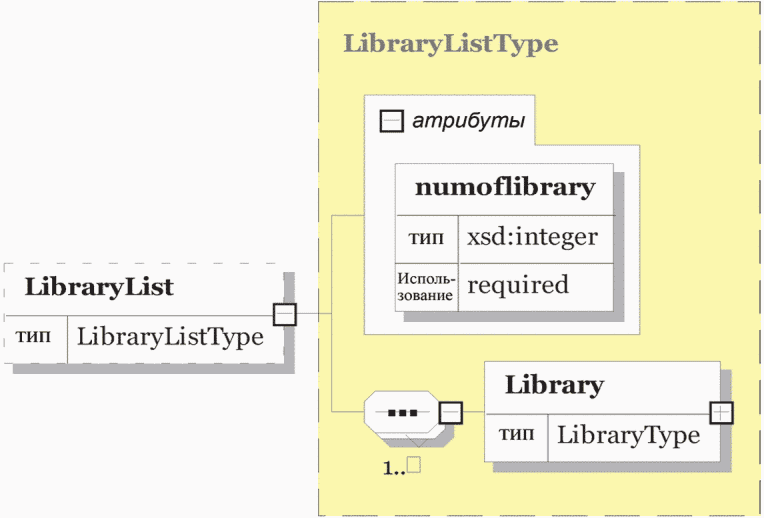This screenshot has height=518, width=764.
Task: Click LibraryListType value in LibraryList box
Action: point(170,337)
